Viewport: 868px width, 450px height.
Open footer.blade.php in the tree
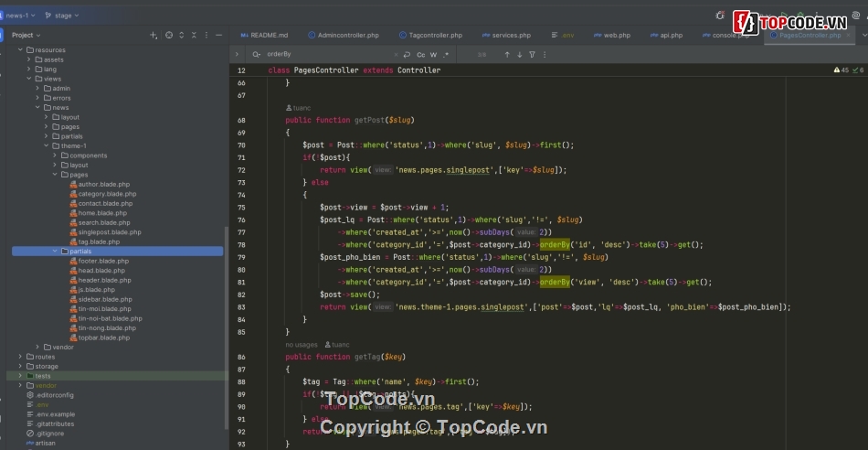pyautogui.click(x=99, y=261)
